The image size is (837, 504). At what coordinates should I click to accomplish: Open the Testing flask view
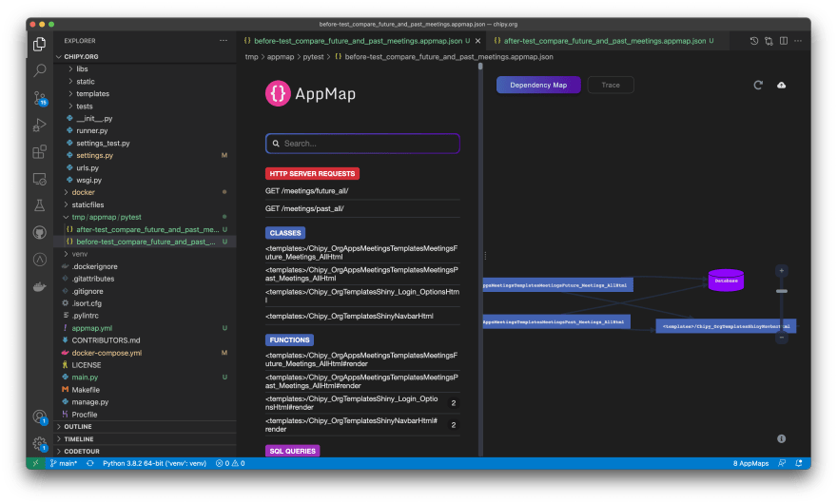(x=40, y=205)
